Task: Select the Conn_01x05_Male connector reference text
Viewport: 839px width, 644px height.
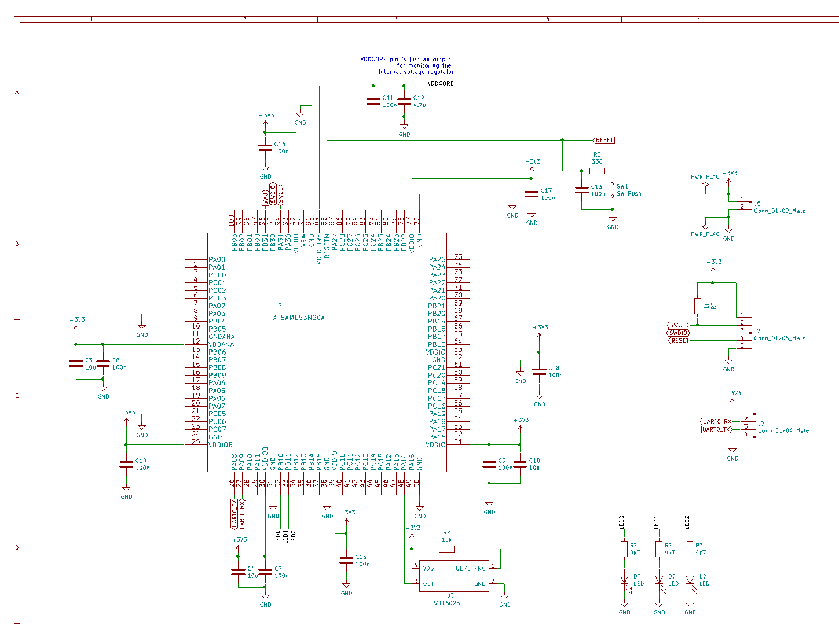Action: [779, 338]
